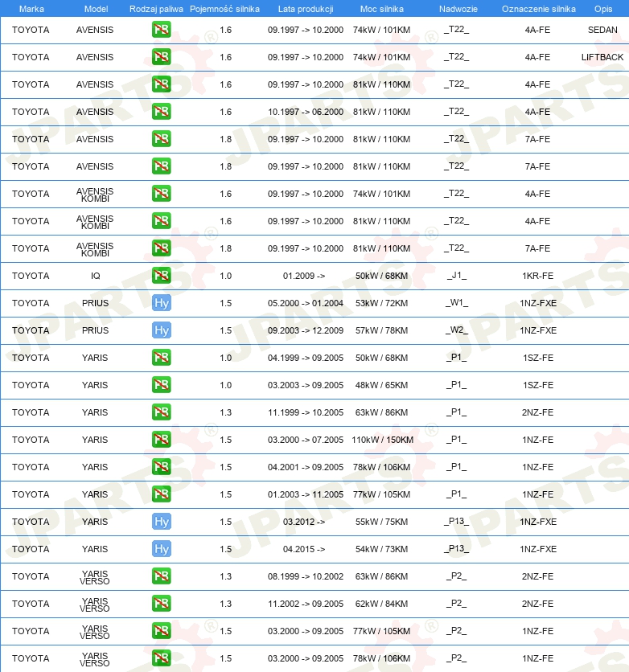
Task: Click the 53kW / 72KM power cell
Action: pyautogui.click(x=381, y=303)
